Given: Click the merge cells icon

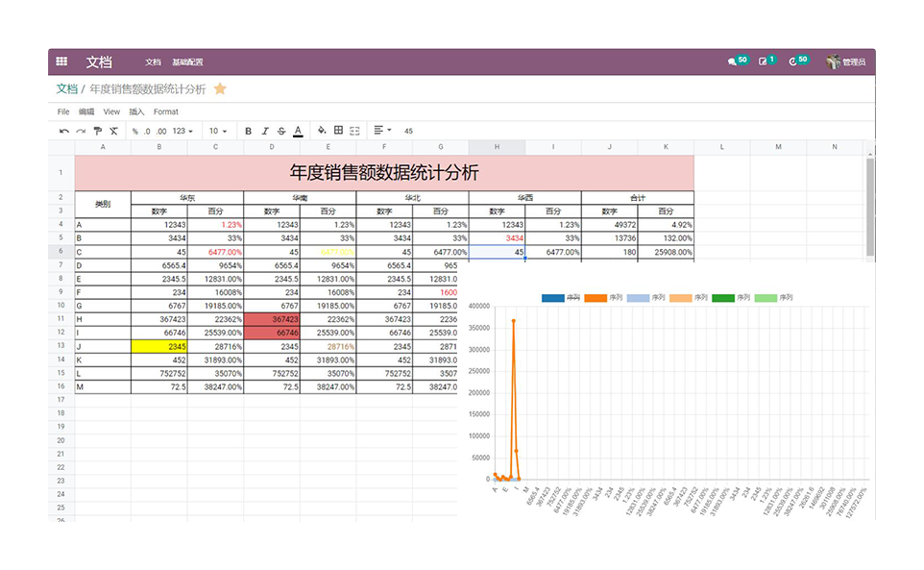Looking at the screenshot, I should click(354, 131).
